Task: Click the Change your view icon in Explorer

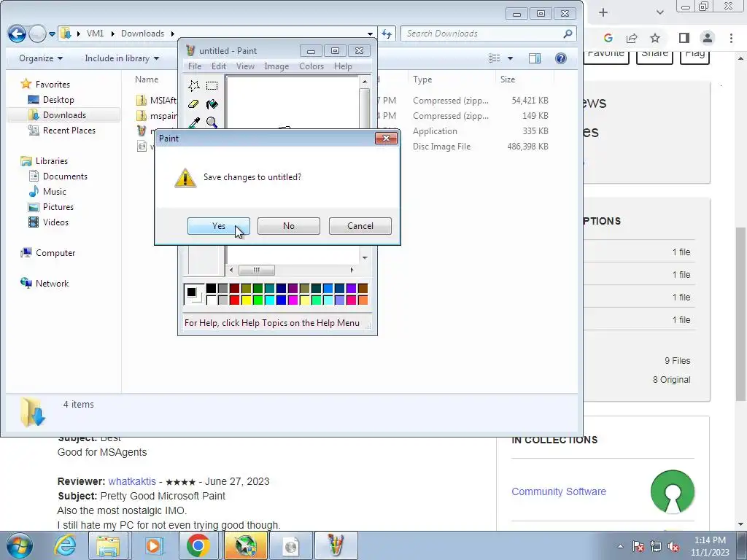Action: click(495, 58)
